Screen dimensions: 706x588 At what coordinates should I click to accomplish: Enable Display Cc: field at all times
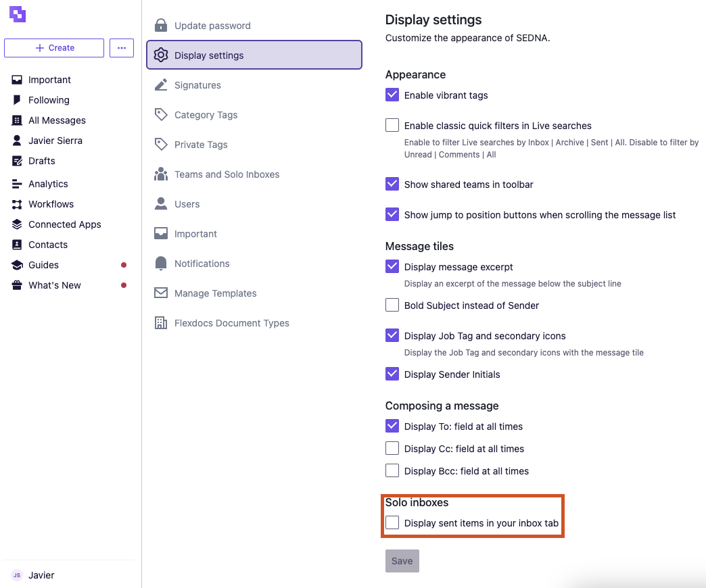392,448
